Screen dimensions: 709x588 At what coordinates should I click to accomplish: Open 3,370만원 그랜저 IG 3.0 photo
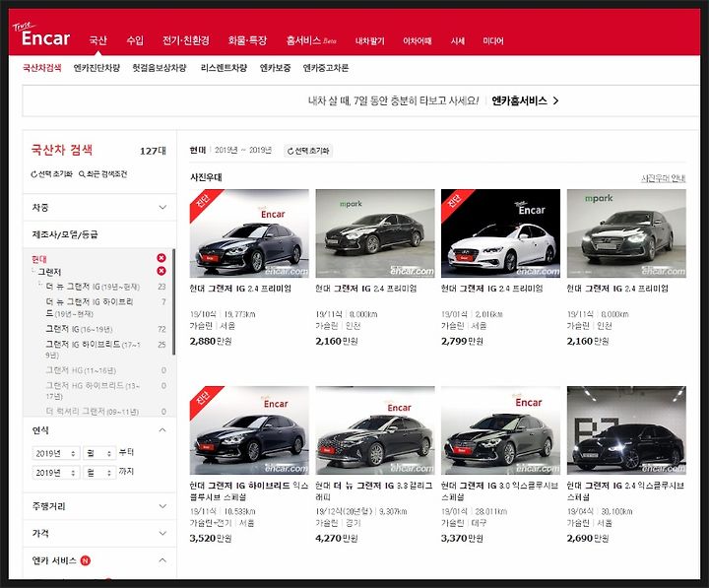[500, 430]
